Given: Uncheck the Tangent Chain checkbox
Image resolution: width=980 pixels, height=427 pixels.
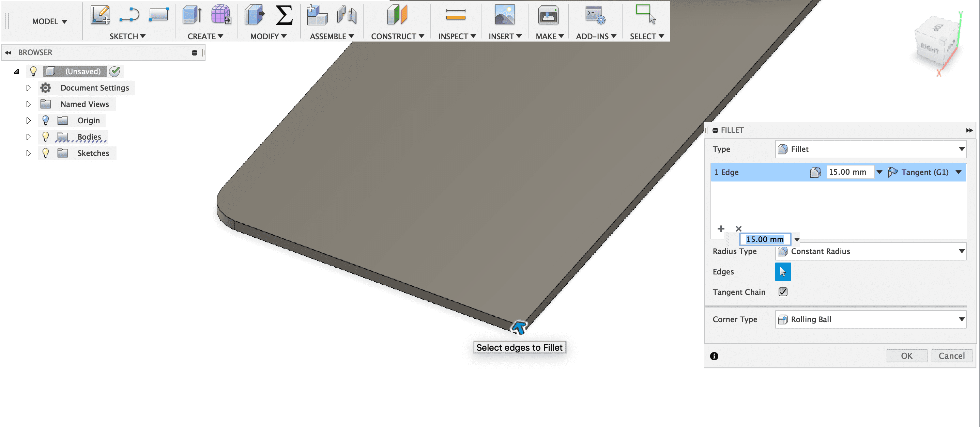Looking at the screenshot, I should click(x=783, y=291).
